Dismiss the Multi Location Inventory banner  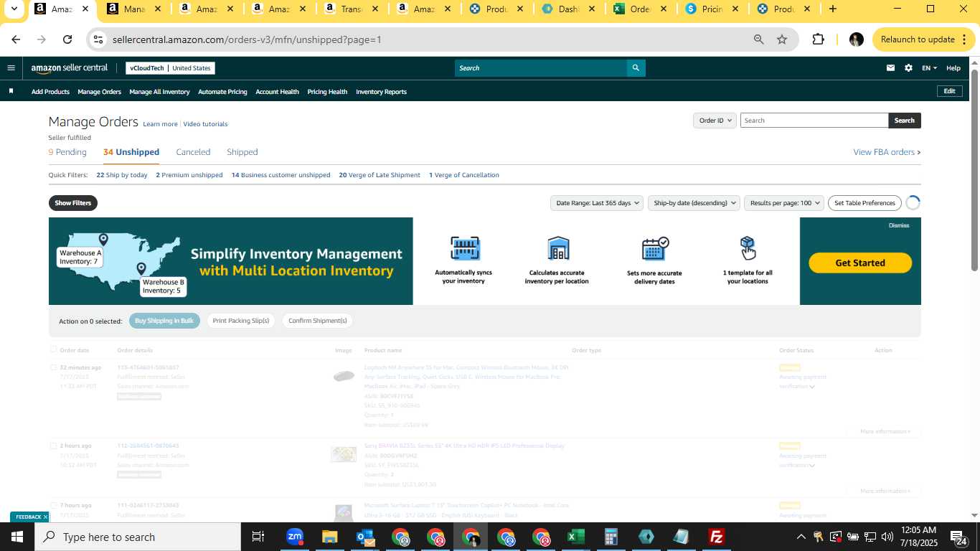[x=899, y=225]
